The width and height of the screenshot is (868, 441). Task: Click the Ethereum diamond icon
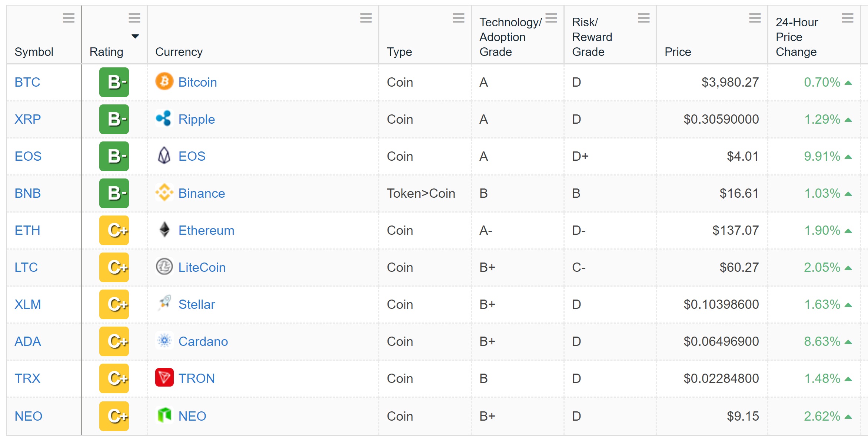tap(164, 230)
